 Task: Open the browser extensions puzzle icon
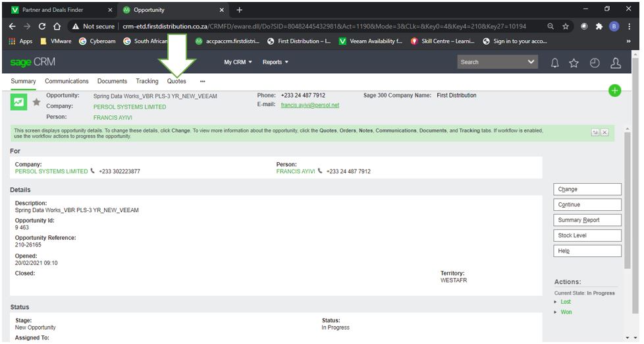coord(598,26)
